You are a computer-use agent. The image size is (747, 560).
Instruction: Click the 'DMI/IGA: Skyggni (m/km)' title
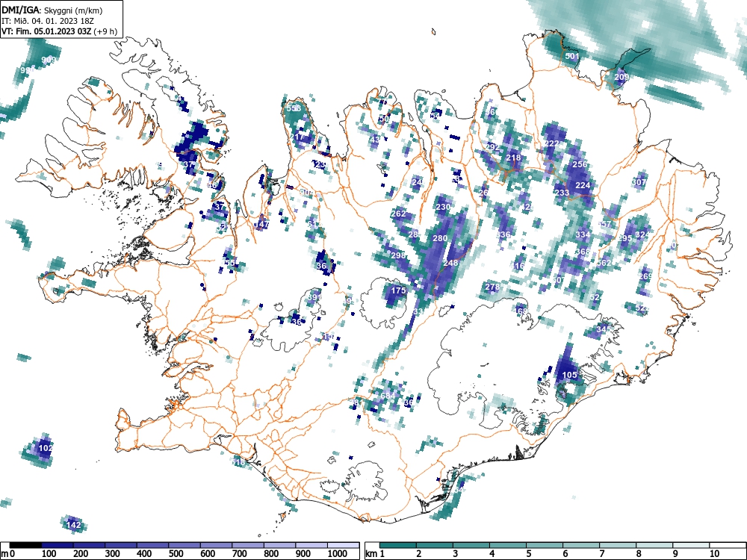coord(52,10)
